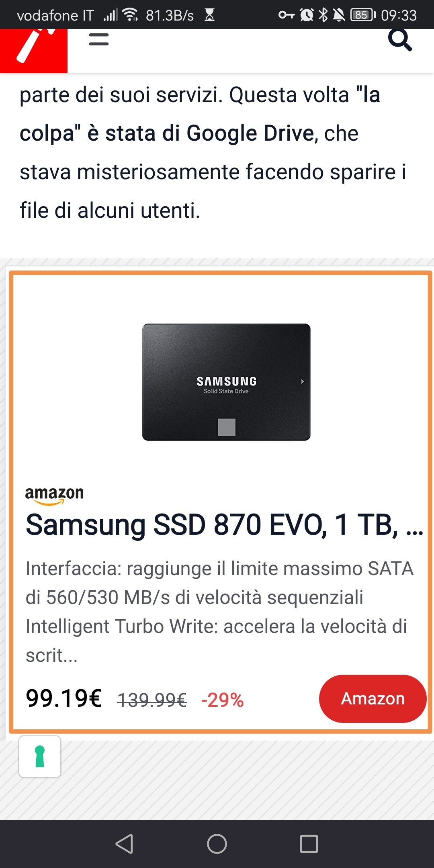This screenshot has width=434, height=868.
Task: Open the hamburger menu
Action: [x=99, y=39]
